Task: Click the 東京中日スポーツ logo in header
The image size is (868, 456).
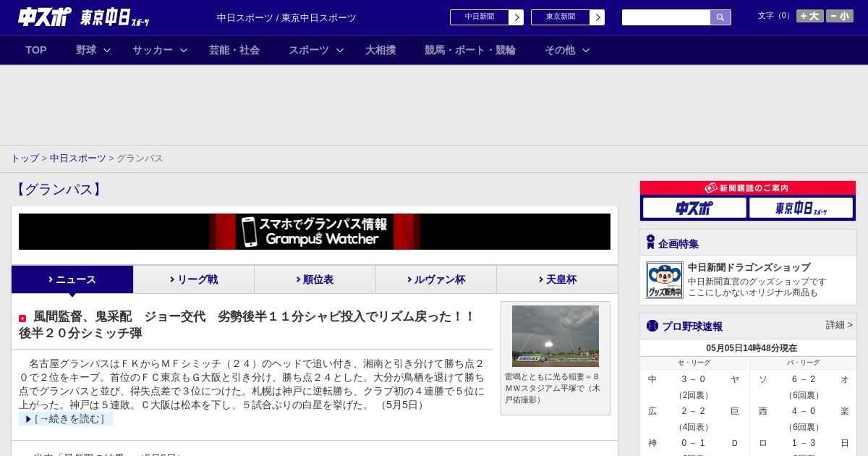Action: click(115, 17)
